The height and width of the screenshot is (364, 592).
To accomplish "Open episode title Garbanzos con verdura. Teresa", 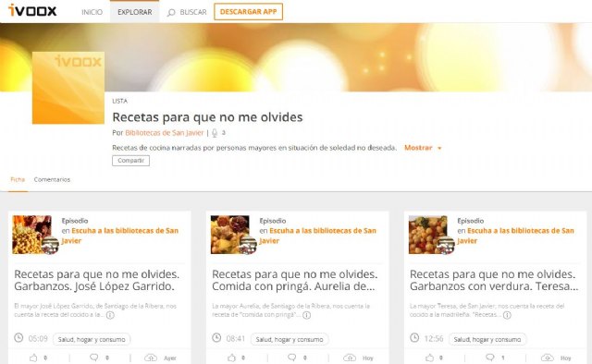I will pos(494,280).
